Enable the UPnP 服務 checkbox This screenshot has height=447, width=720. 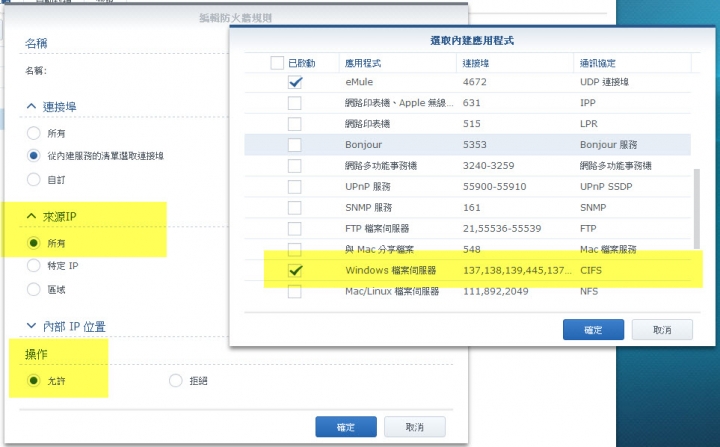click(295, 187)
